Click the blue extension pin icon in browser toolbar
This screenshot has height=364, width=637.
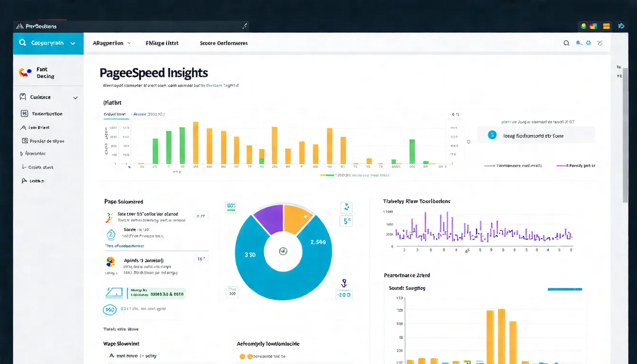(x=621, y=26)
